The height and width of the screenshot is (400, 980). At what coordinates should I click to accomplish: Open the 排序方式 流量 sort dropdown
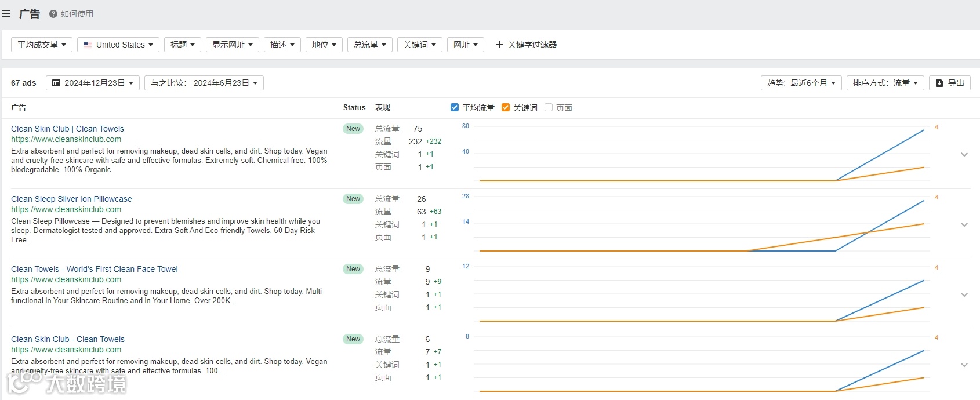[885, 83]
